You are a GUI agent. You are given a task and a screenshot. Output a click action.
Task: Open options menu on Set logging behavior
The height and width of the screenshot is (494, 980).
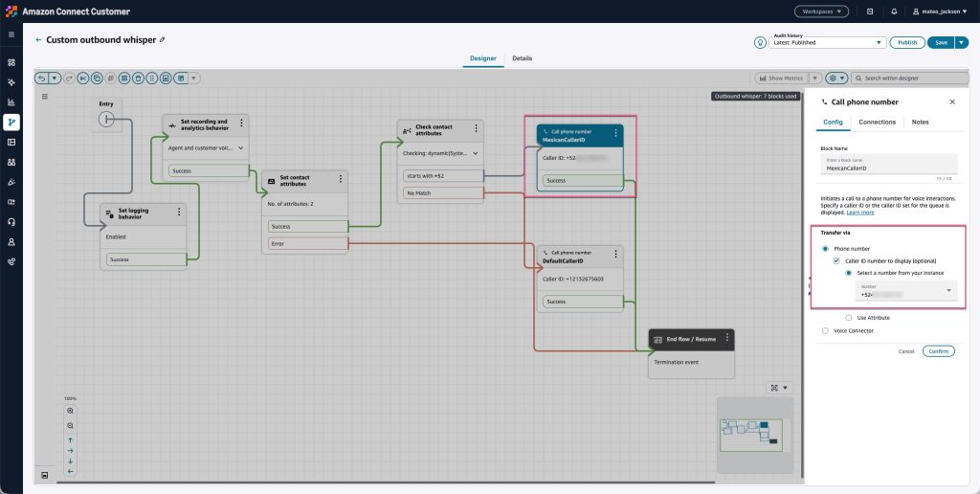(x=179, y=212)
